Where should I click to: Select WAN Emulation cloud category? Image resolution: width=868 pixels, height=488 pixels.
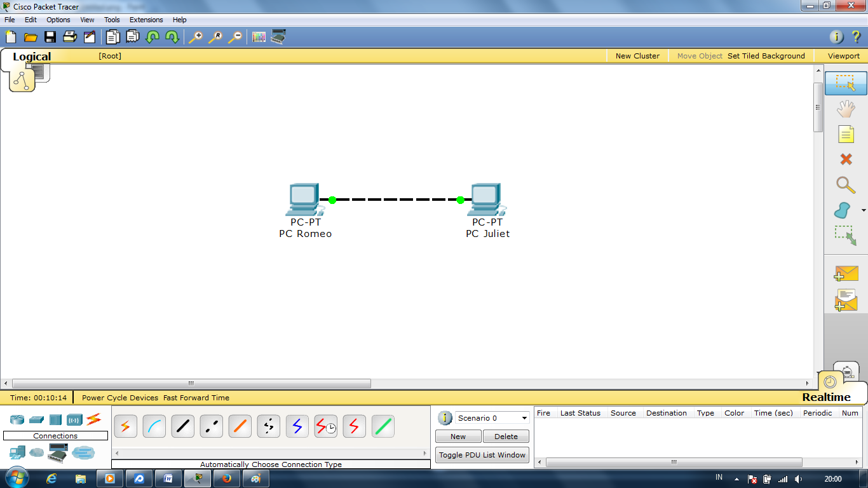coord(37,453)
